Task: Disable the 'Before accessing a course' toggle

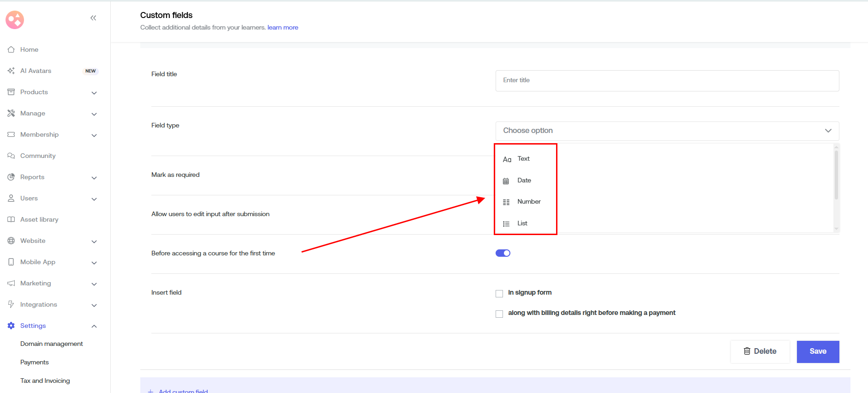Action: 503,253
